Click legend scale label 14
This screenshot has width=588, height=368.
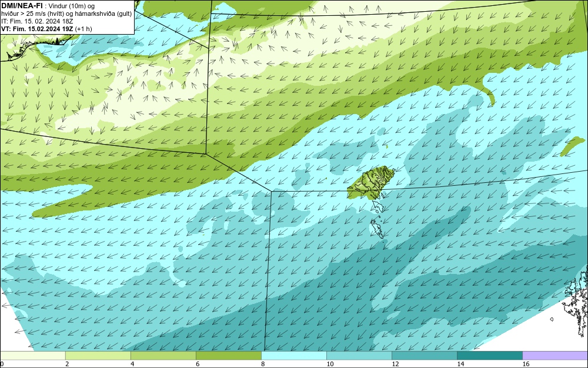tap(460, 364)
